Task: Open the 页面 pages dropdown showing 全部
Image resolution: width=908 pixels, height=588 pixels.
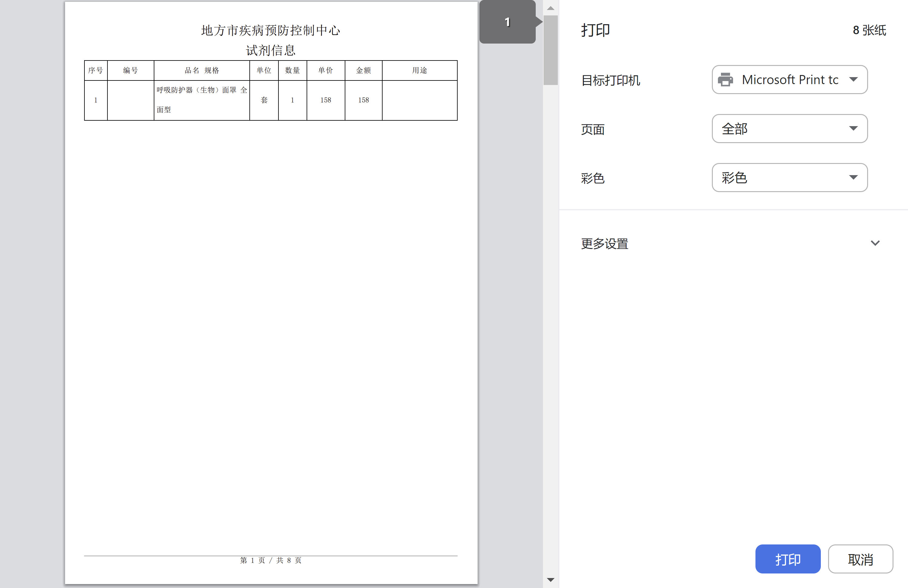Action: 790,129
